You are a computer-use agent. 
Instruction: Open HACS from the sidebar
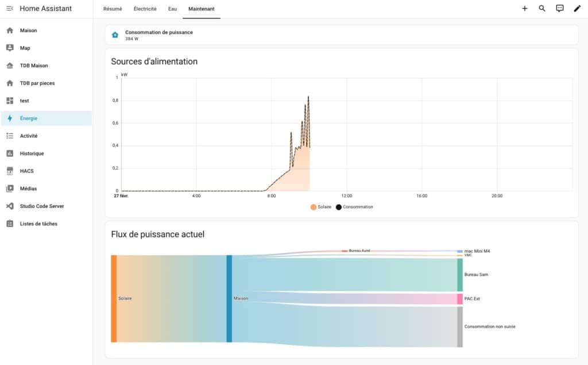28,171
